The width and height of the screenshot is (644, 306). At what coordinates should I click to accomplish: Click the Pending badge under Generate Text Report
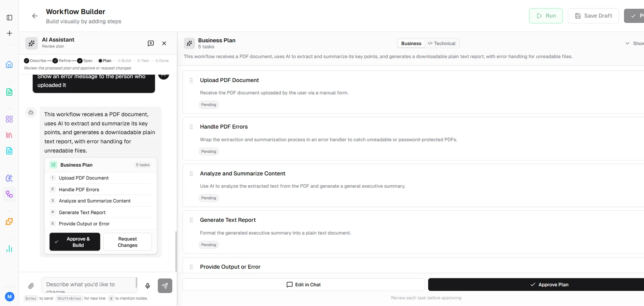coord(209,245)
